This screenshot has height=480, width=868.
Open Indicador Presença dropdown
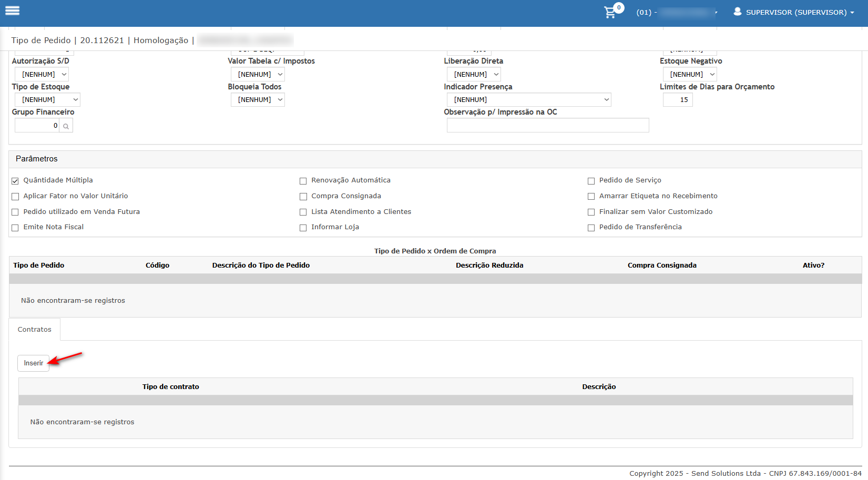pos(529,100)
